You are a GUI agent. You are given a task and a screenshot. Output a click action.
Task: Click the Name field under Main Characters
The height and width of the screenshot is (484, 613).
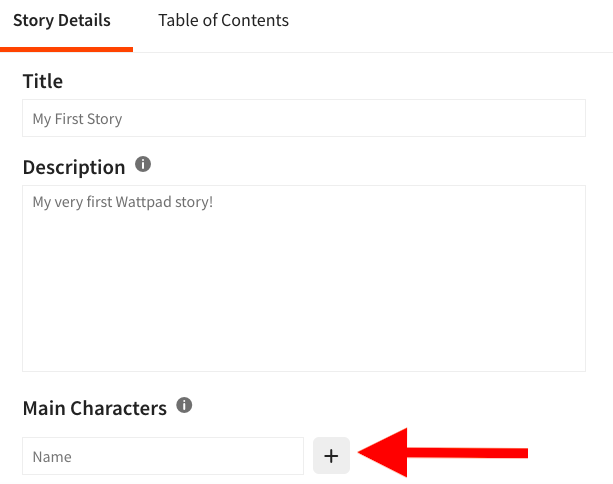(163, 456)
